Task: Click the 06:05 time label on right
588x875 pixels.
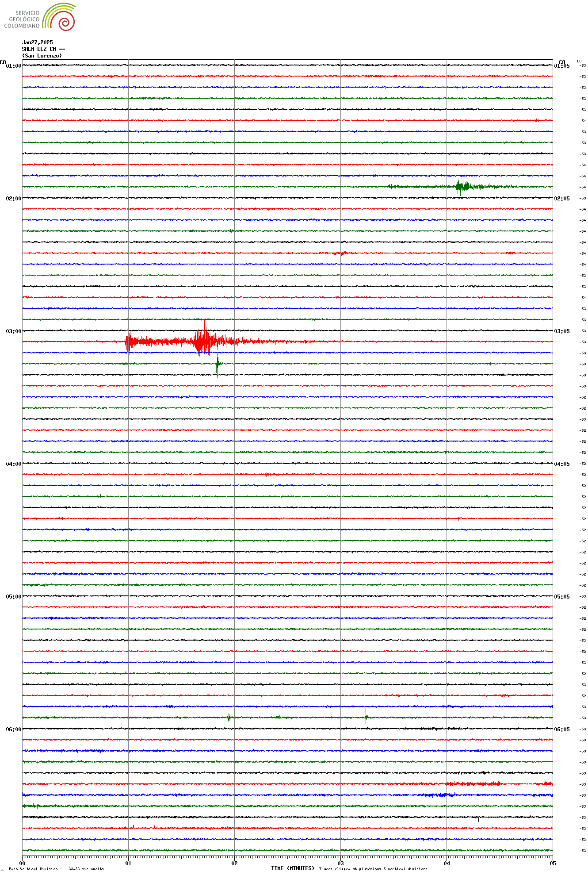Action: 562,729
